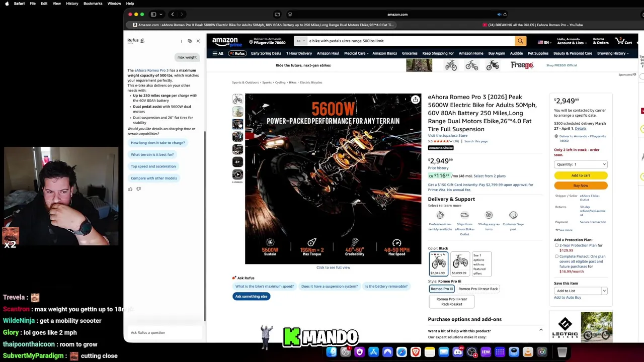Open Add to List dropdown arrow
Screen dimensions: 644x362
[x=604, y=291]
